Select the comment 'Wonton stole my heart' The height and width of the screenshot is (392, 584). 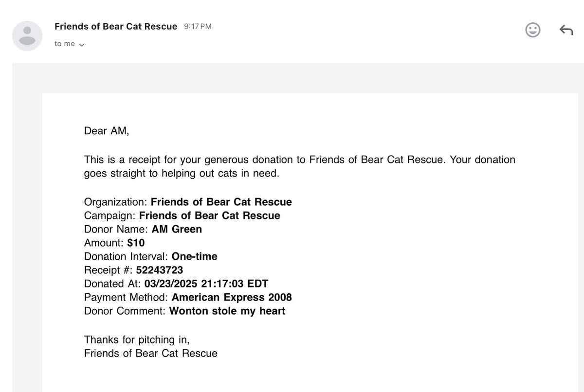[227, 311]
